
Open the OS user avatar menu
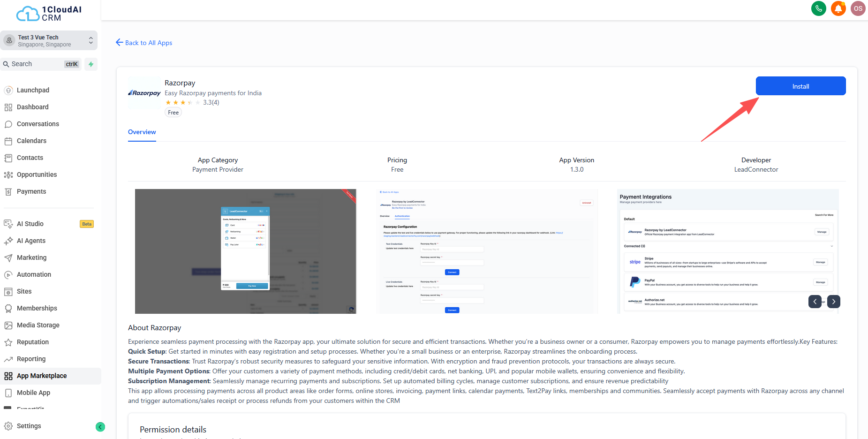[858, 8]
